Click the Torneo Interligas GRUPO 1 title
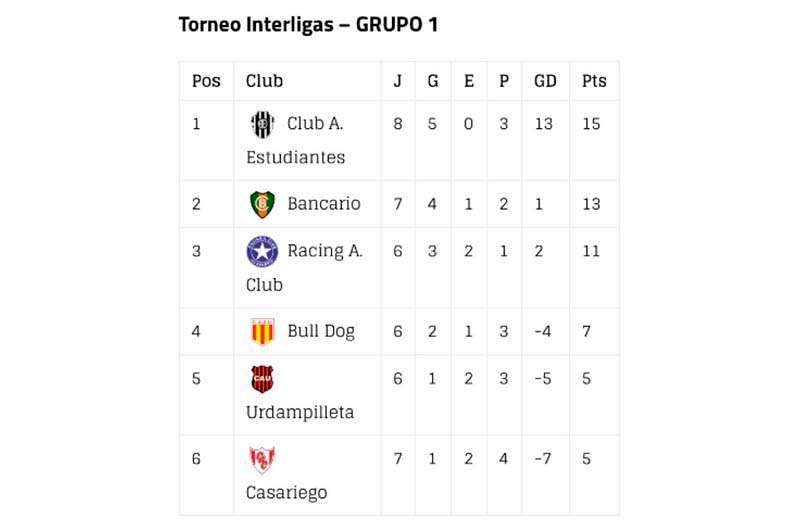Viewport: 800px width, 530px height. [x=308, y=24]
